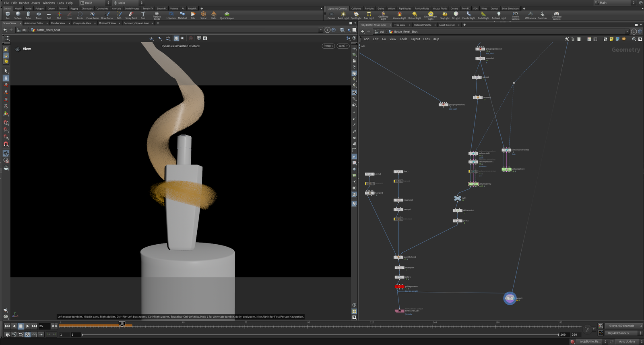
Task: Open the Vellum shelf tab
Action: 391,8
